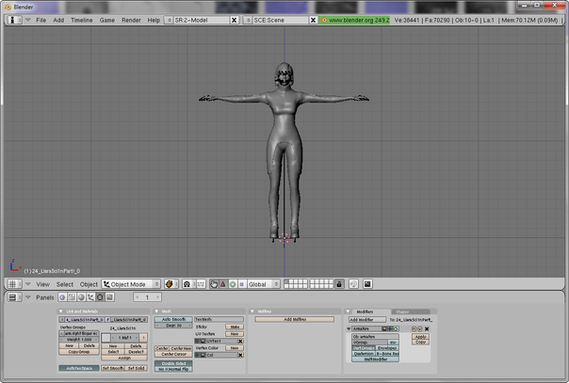The height and width of the screenshot is (383, 569).
Task: Click the Copy Group button
Action: [79, 352]
